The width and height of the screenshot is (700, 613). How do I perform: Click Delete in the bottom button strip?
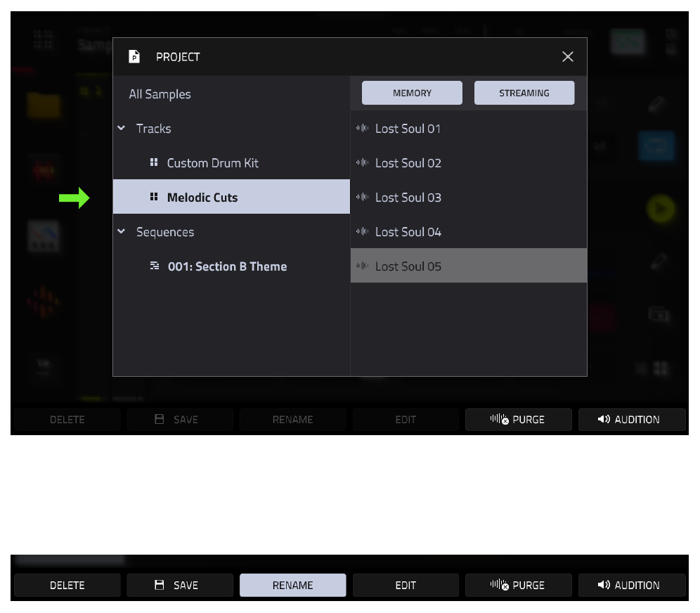pyautogui.click(x=67, y=585)
